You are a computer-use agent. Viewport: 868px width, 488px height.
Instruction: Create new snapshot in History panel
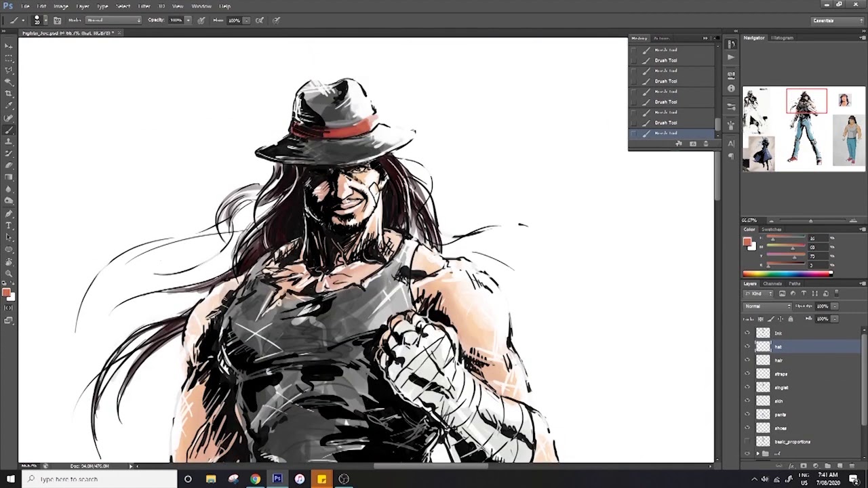pos(692,144)
